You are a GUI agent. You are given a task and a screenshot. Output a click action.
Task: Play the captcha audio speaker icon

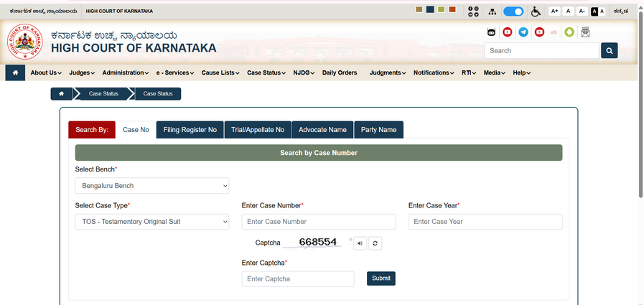coord(360,243)
